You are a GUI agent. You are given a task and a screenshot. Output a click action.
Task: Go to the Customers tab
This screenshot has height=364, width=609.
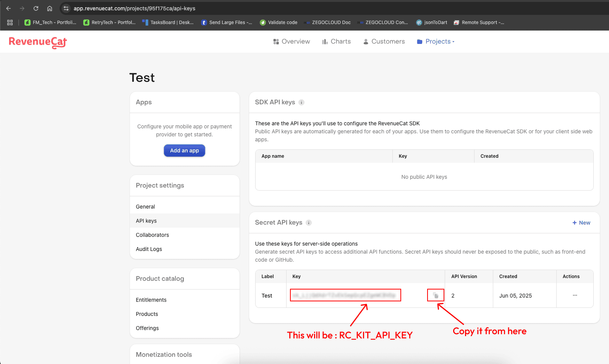pyautogui.click(x=384, y=42)
